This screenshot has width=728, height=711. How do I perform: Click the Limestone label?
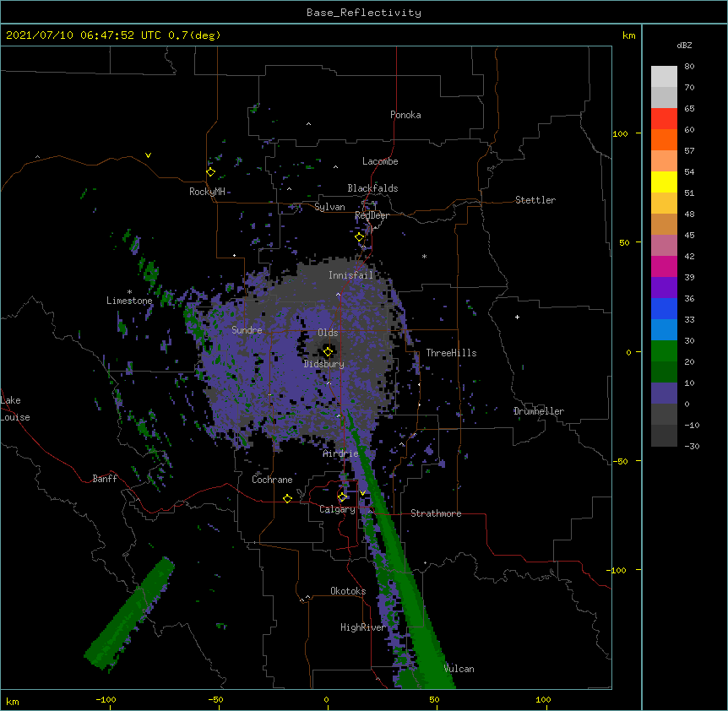[x=129, y=301]
